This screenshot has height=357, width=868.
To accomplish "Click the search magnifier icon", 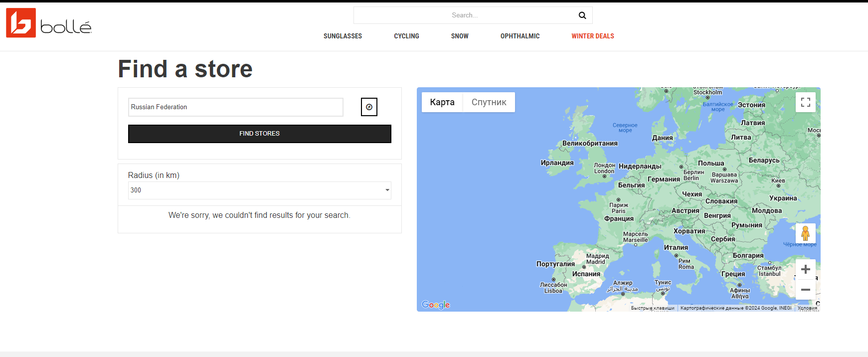I will coord(582,15).
